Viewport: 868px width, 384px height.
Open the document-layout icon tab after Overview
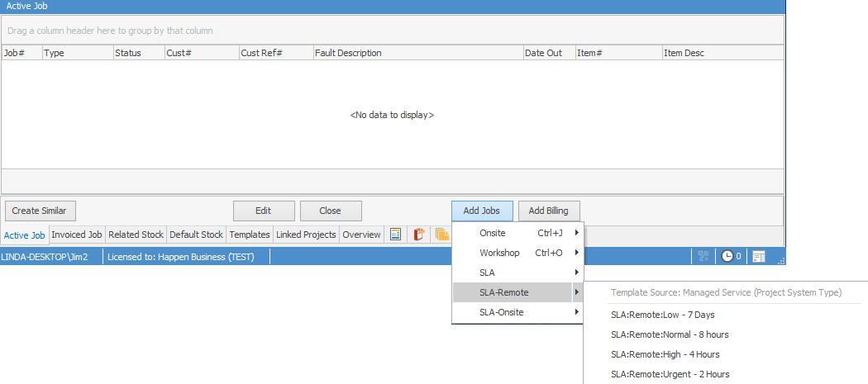coord(395,235)
